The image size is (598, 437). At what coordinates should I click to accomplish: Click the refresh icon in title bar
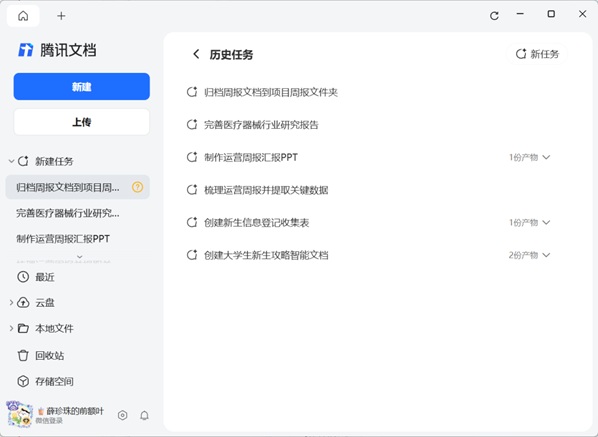[x=494, y=16]
